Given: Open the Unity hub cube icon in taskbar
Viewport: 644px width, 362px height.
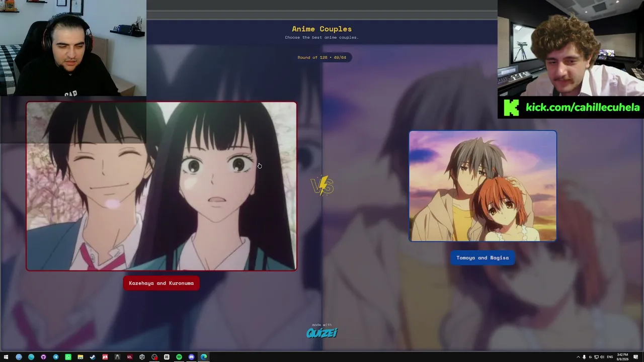Looking at the screenshot, I should [142, 357].
